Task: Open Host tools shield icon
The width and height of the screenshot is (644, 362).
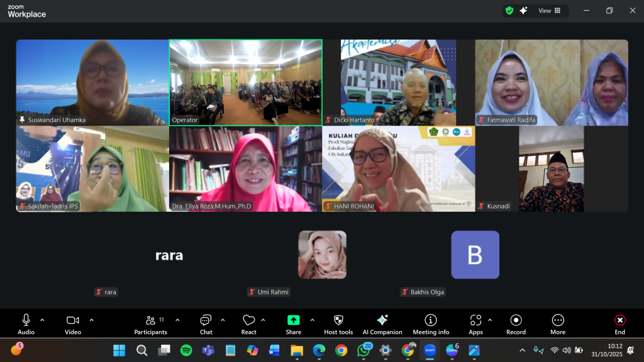Action: pyautogui.click(x=338, y=323)
